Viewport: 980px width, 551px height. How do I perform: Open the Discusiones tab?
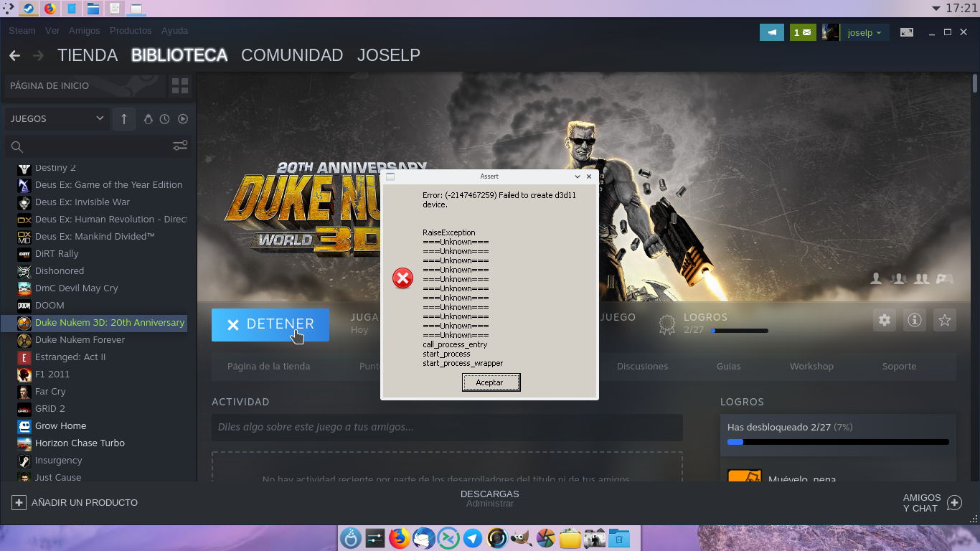(x=643, y=367)
